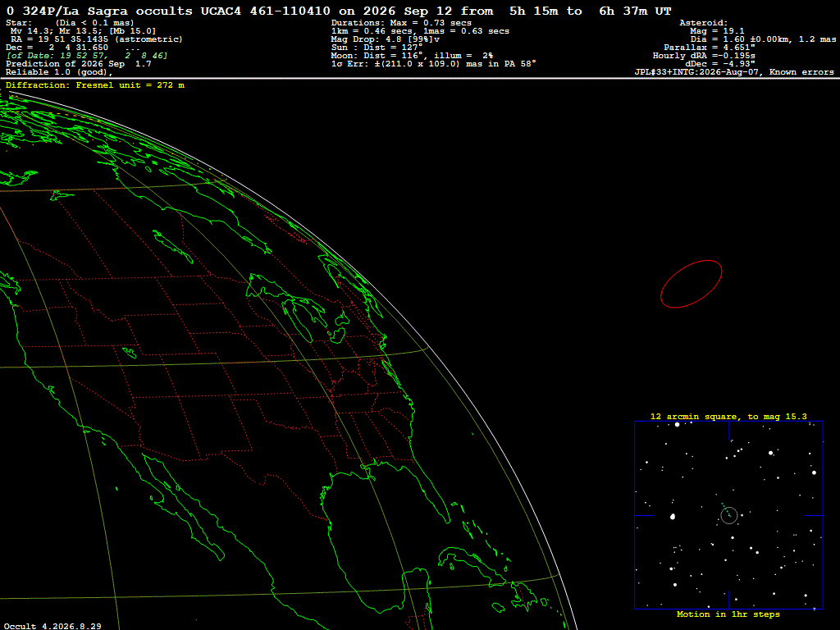Select the Great Salt Lake outline
840x630 pixels.
coord(129,352)
